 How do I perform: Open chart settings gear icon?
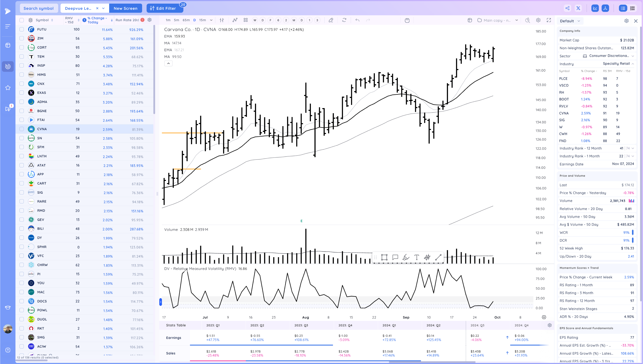pos(538,20)
